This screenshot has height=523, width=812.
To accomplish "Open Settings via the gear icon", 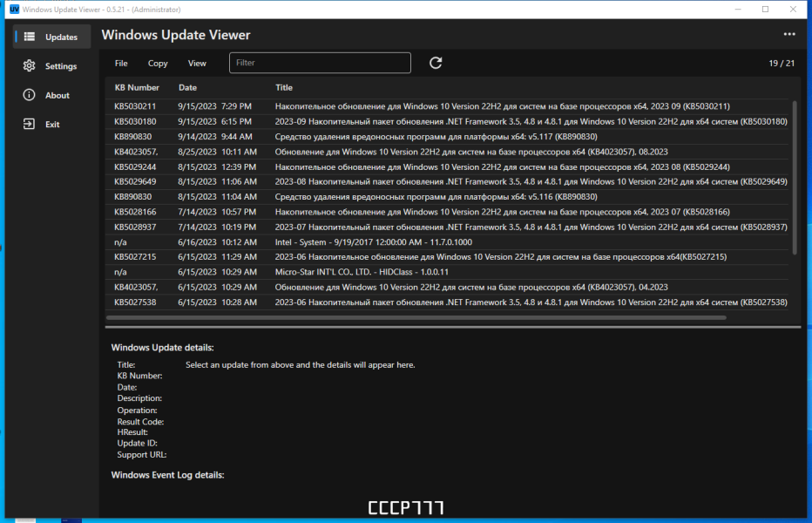I will [x=29, y=66].
